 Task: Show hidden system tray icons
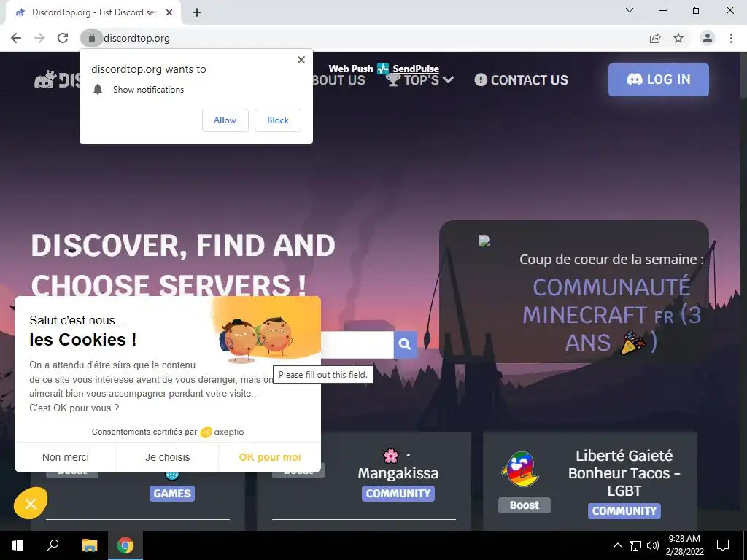[x=617, y=545]
